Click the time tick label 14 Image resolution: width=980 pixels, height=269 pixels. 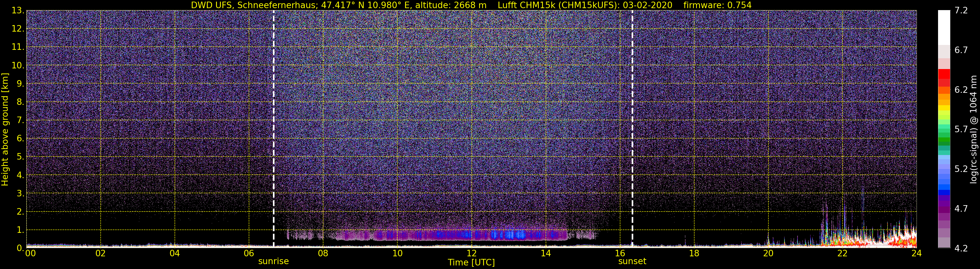545,253
